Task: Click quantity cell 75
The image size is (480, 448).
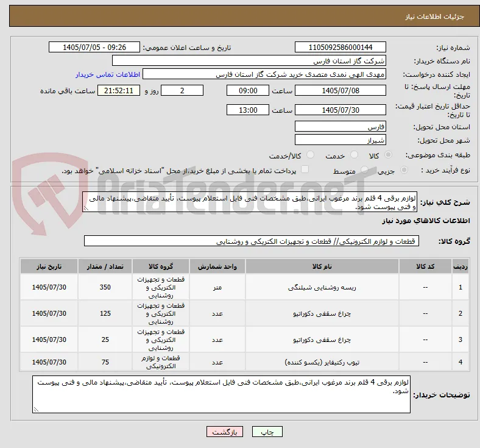Action: 105,362
